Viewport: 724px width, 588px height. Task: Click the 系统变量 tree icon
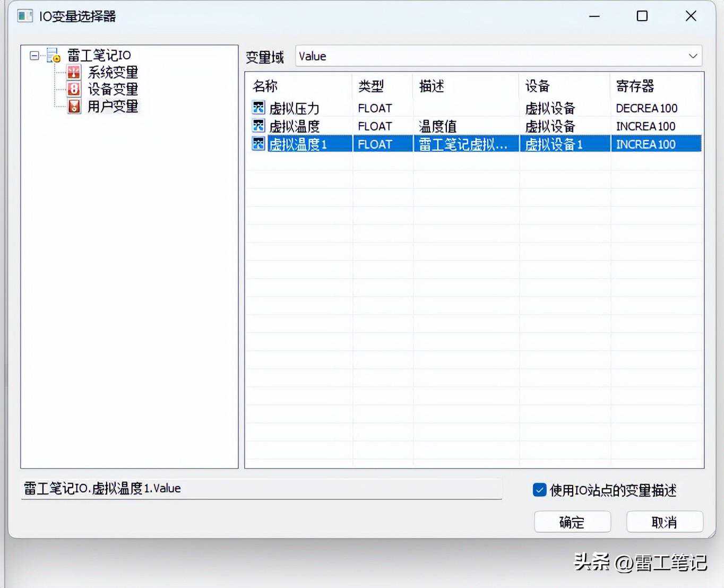pyautogui.click(x=74, y=72)
